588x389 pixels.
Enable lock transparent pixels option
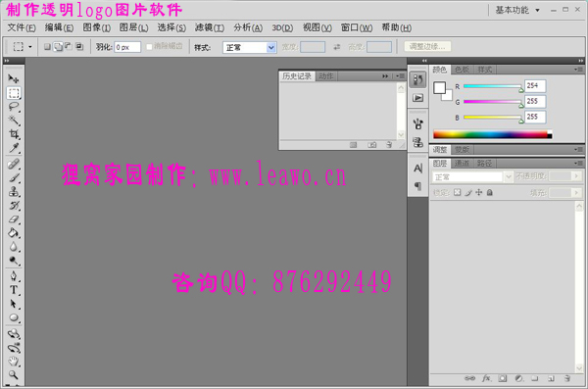[x=457, y=192]
